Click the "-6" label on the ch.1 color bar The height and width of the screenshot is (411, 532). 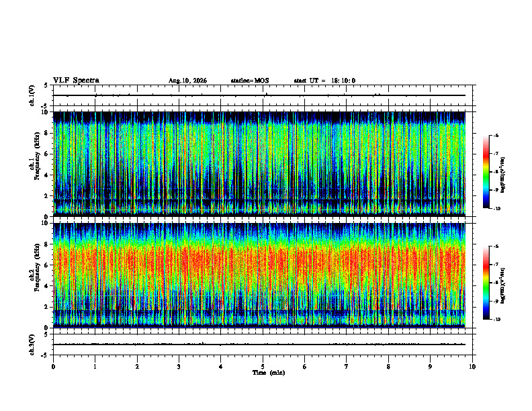(x=496, y=135)
